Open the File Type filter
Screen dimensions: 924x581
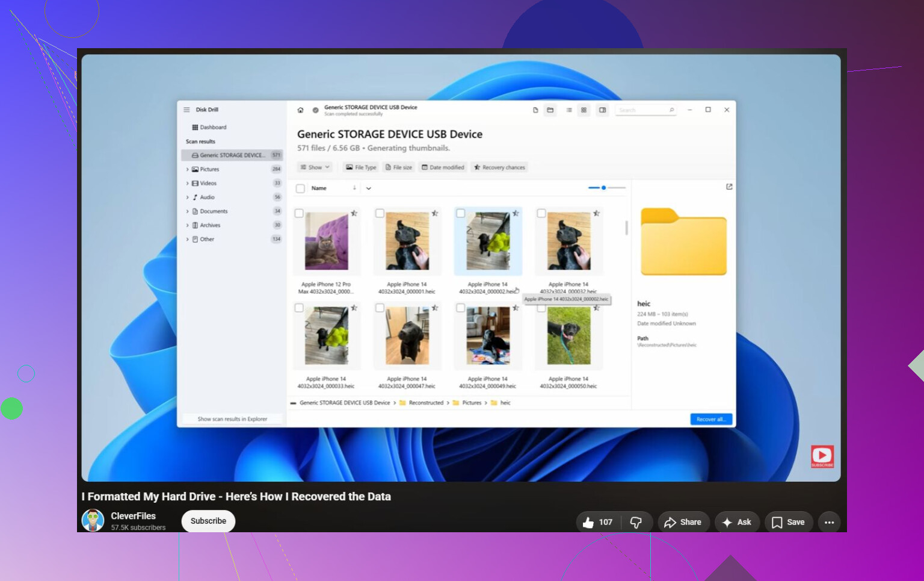point(361,167)
